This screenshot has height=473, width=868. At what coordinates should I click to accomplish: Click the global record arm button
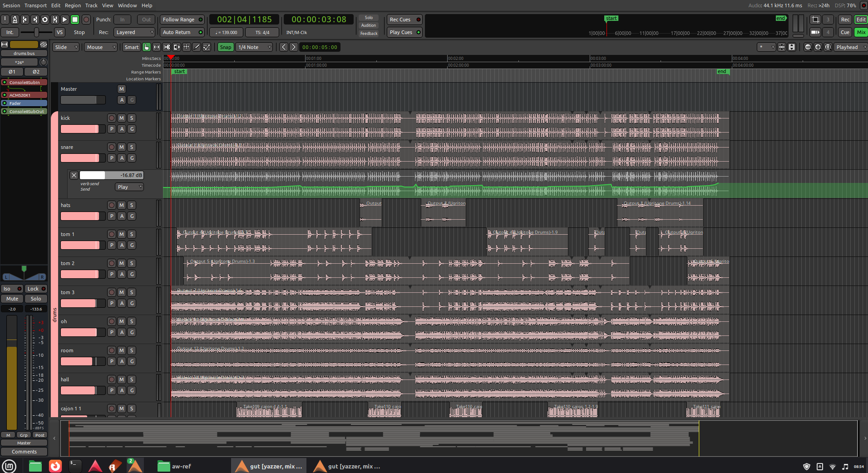(86, 20)
